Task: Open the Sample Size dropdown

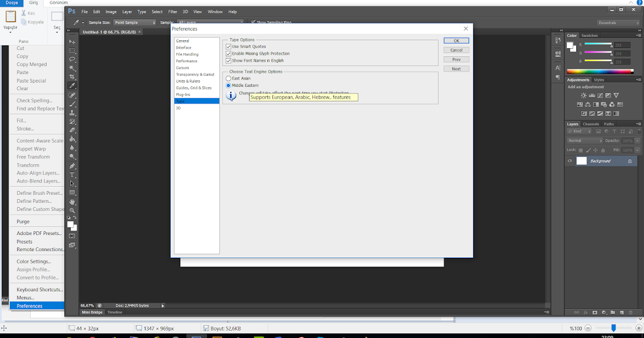Action: pyautogui.click(x=135, y=23)
